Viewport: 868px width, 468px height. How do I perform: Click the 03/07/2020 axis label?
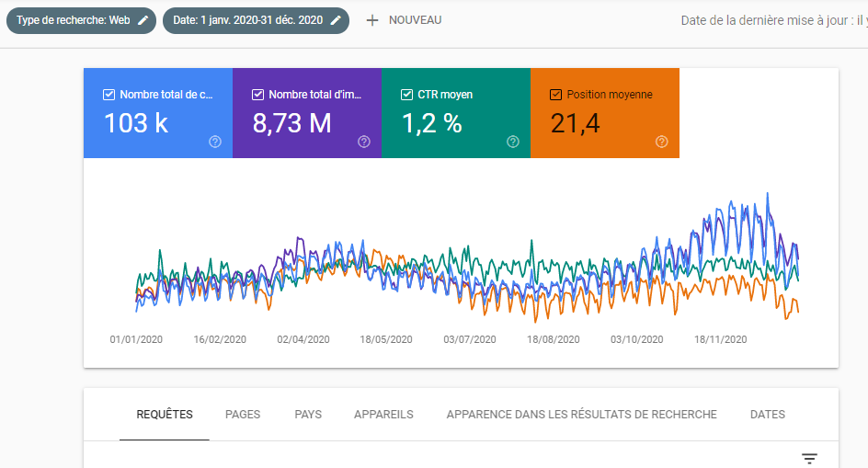(470, 339)
